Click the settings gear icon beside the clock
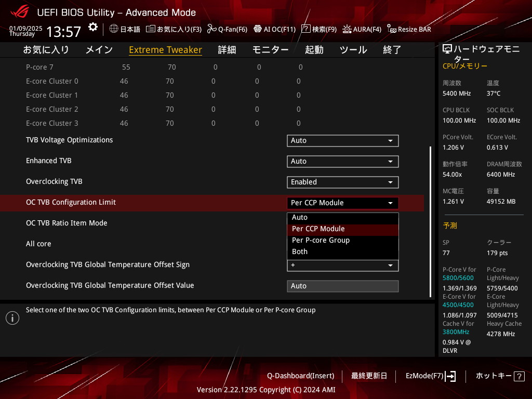Screen dimensions: 532x399 pyautogui.click(x=92, y=27)
